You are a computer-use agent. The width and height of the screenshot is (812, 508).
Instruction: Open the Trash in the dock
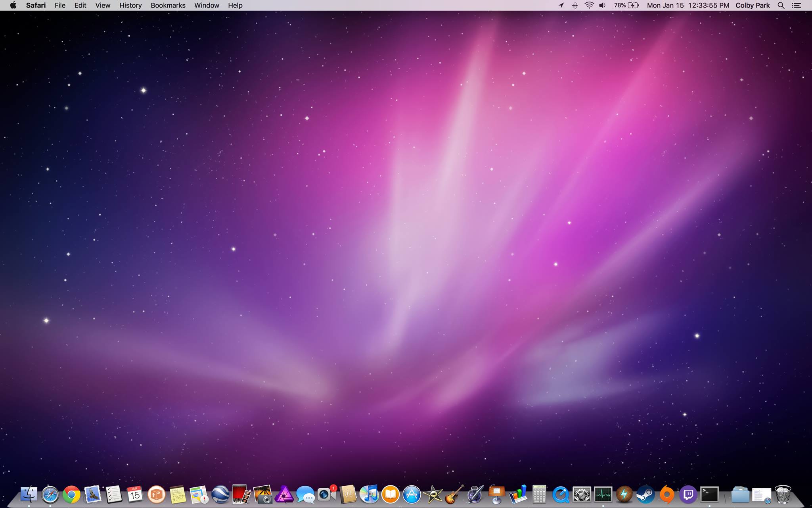[x=783, y=495]
